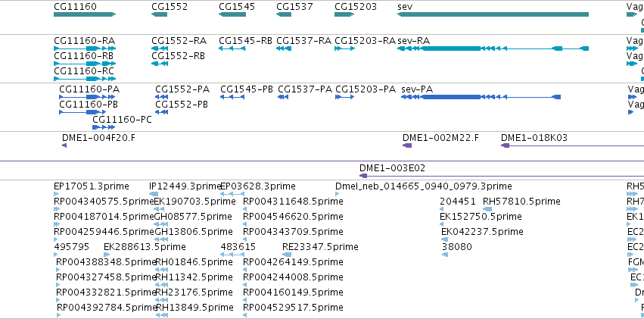Select EST EP17051.3prime
This screenshot has height=319, width=644.
(x=92, y=186)
